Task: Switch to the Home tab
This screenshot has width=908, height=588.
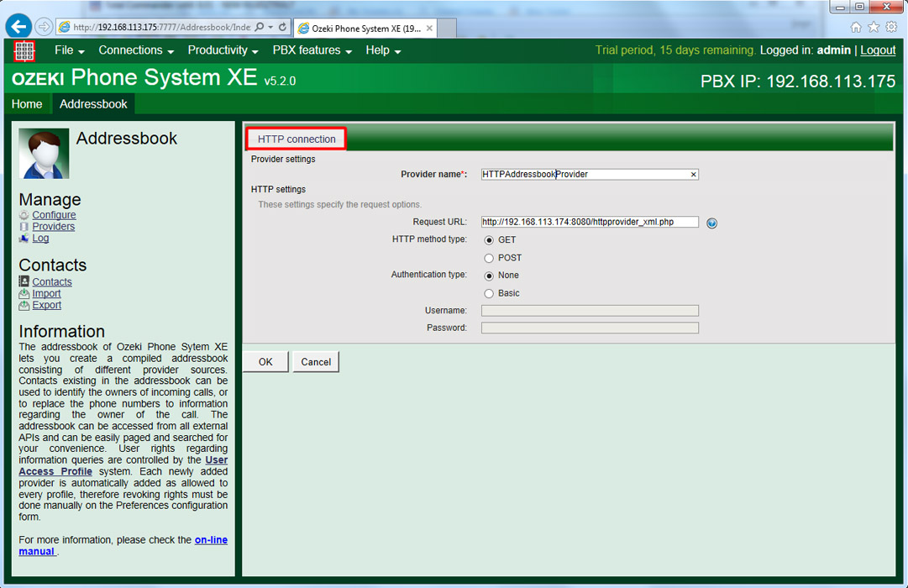Action: (27, 104)
